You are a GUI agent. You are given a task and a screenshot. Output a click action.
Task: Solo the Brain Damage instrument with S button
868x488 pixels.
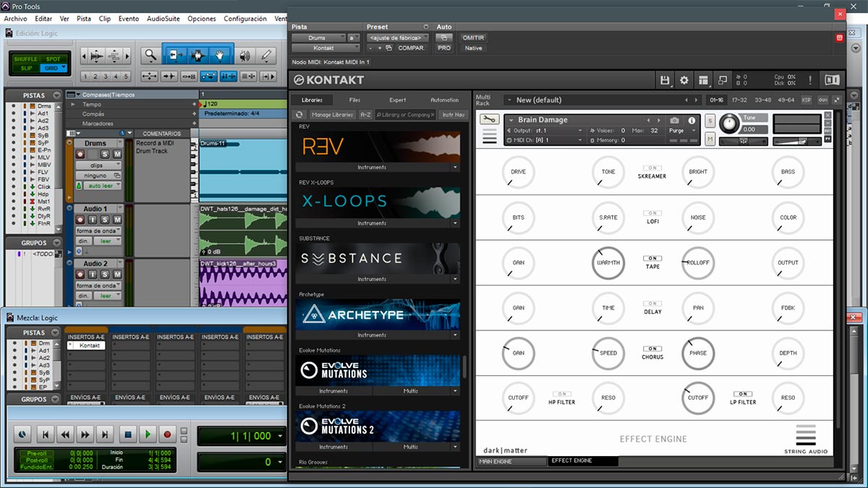tap(710, 120)
